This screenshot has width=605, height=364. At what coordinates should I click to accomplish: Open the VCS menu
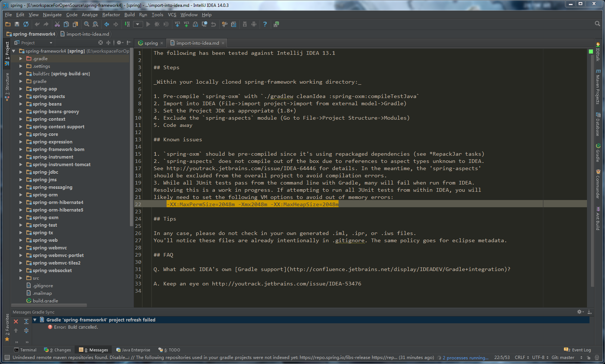[172, 15]
